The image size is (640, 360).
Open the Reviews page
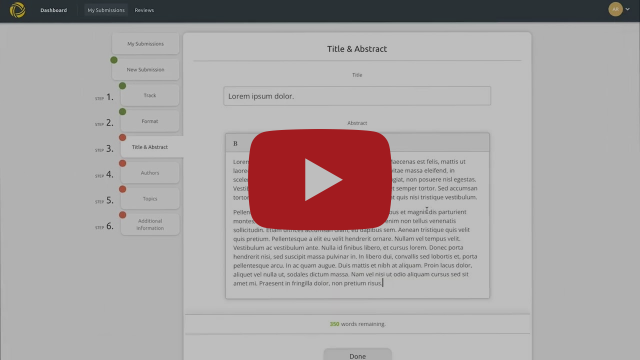click(144, 10)
